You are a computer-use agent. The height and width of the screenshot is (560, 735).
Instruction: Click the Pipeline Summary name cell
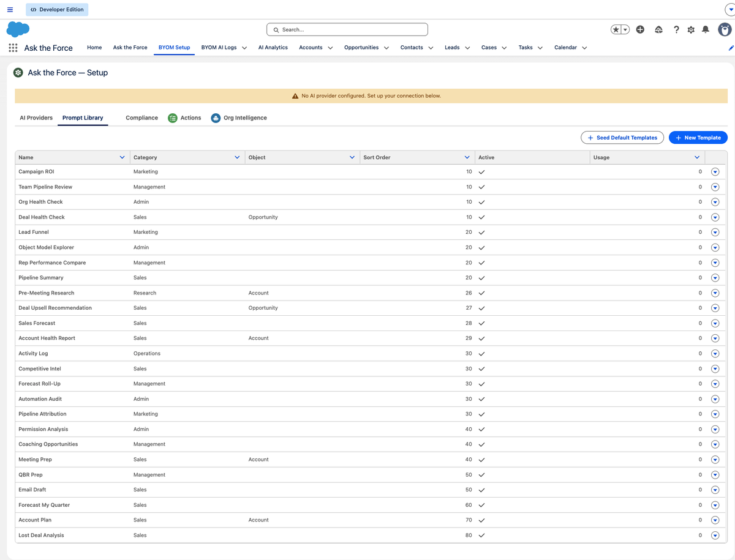pyautogui.click(x=41, y=278)
